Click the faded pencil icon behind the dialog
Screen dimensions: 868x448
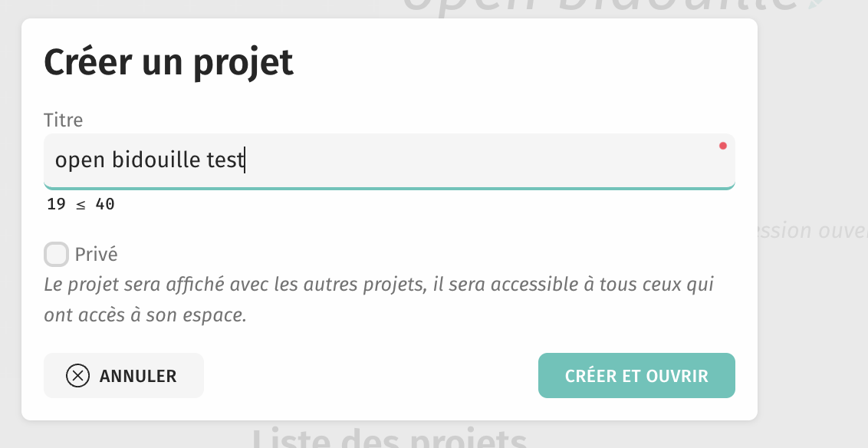pyautogui.click(x=815, y=5)
